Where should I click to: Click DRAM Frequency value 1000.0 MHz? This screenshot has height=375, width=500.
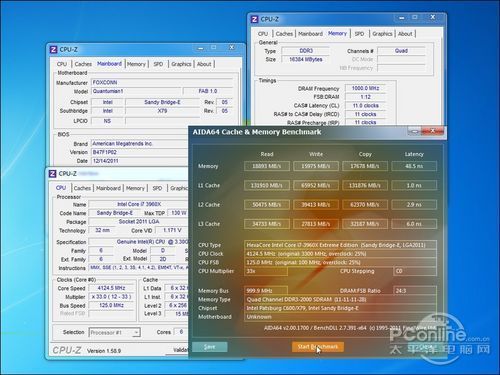(365, 88)
